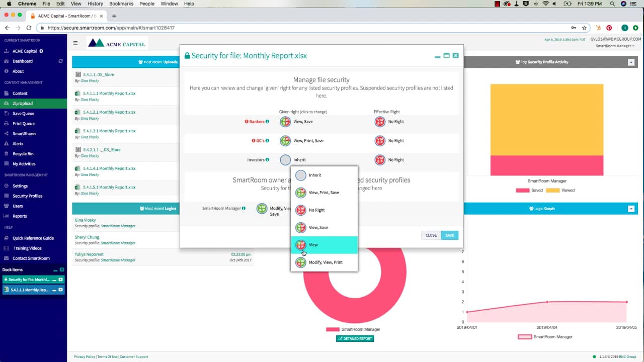Screen dimensions: 644x362
Task: Click the Investors effective No Right icon
Action: click(x=380, y=160)
